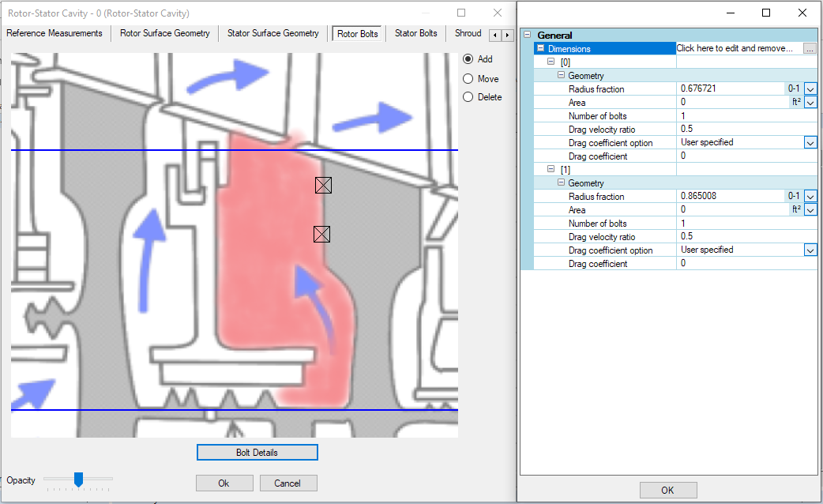Open first Radius fraction unit dropdown
The image size is (823, 504).
pos(810,89)
